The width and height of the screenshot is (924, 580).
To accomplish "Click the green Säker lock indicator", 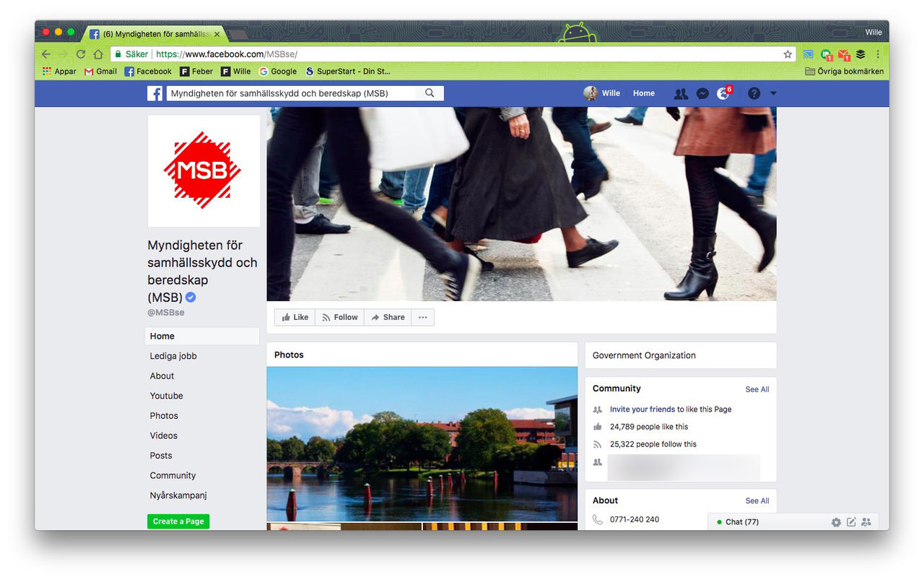I will point(131,54).
